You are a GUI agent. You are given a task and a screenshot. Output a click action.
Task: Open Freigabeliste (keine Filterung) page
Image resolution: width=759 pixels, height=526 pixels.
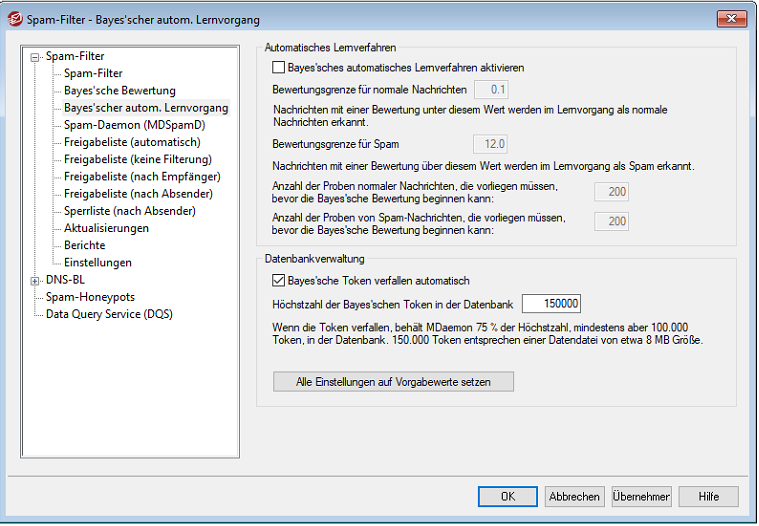coord(138,159)
